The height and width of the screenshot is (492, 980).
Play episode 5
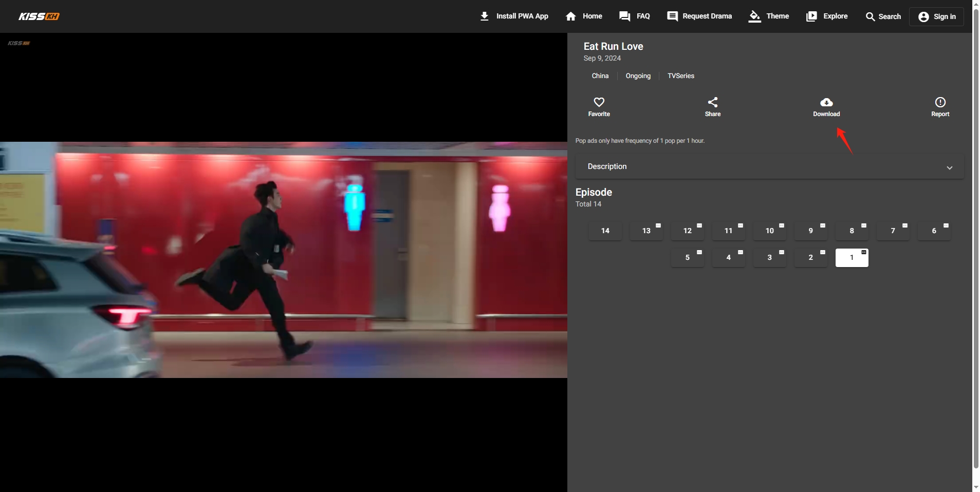click(x=687, y=257)
